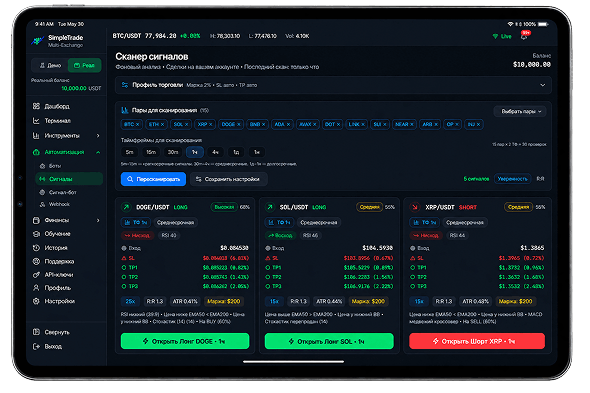This screenshot has width=590, height=393.
Task: Click the LINK pair chip
Action: click(357, 124)
